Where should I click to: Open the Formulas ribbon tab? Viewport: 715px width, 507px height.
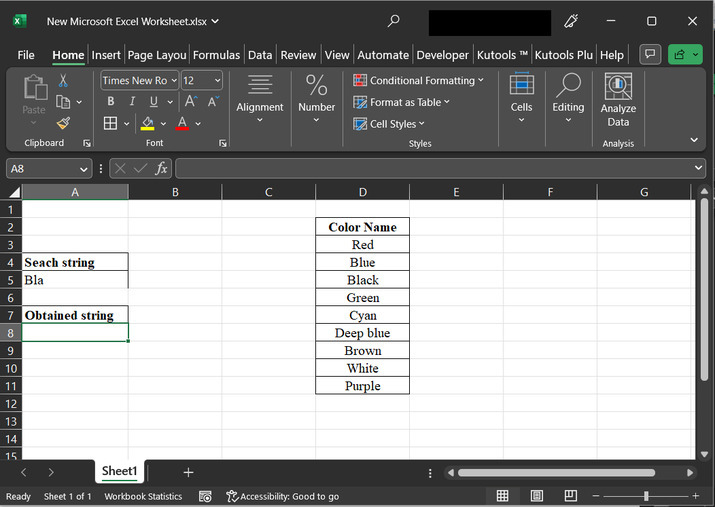pyautogui.click(x=216, y=55)
